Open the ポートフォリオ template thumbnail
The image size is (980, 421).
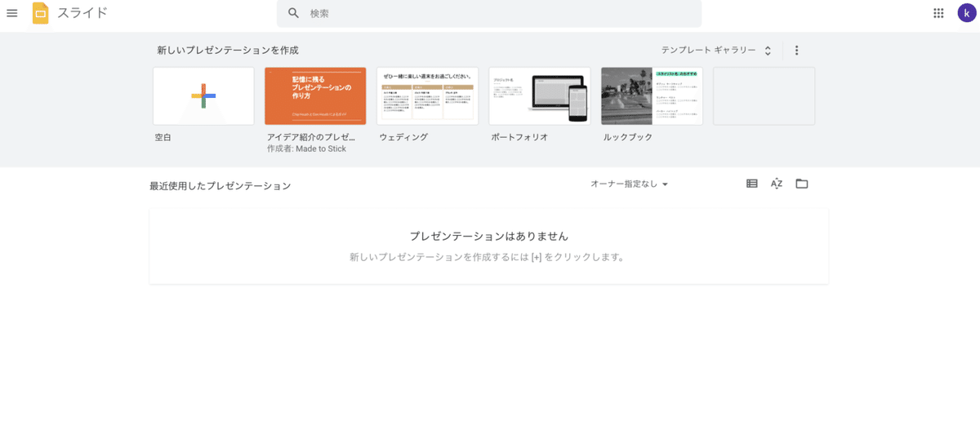click(x=540, y=96)
